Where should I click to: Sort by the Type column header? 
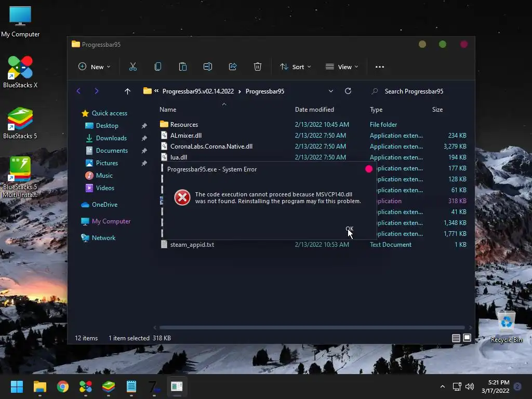tap(376, 110)
